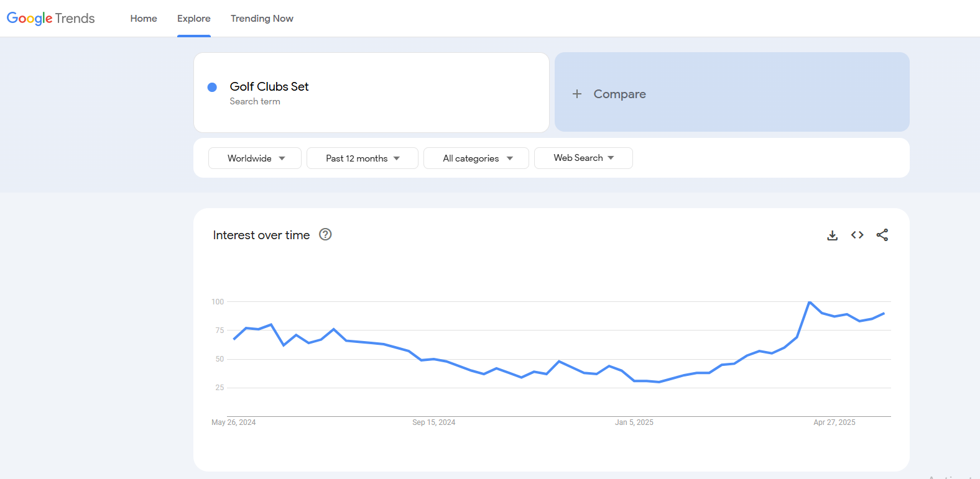Click the Sep 15, 2024 axis label
The image size is (980, 479).
click(434, 422)
